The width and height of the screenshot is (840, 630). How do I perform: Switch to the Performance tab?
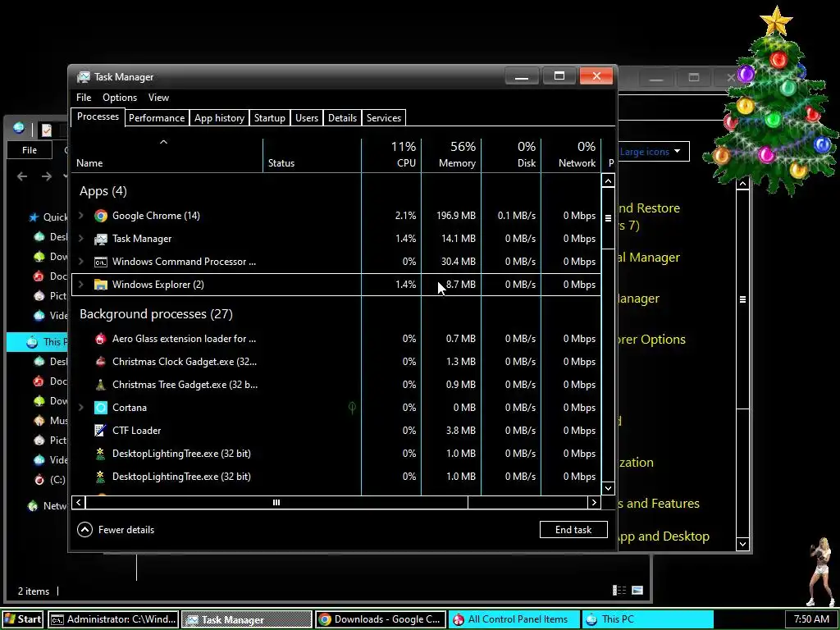pos(157,118)
